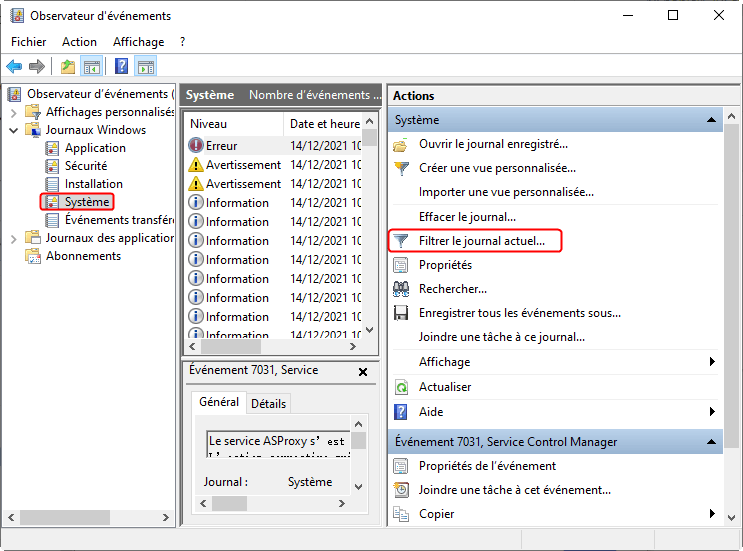Toggle the show/hide console tree toolbar button

[92, 67]
